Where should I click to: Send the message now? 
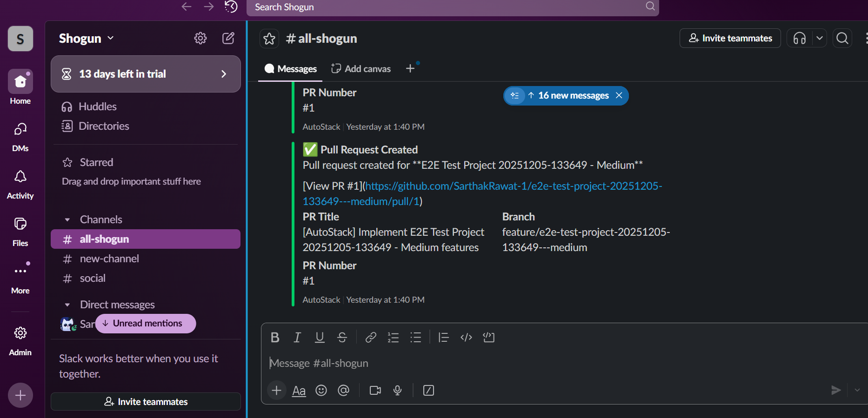(x=836, y=390)
